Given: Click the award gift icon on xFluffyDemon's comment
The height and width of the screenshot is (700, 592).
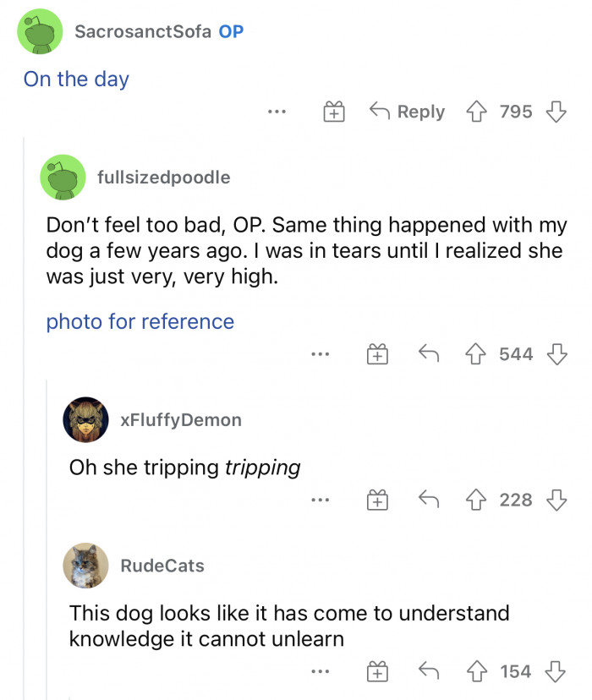Looking at the screenshot, I should (x=377, y=500).
